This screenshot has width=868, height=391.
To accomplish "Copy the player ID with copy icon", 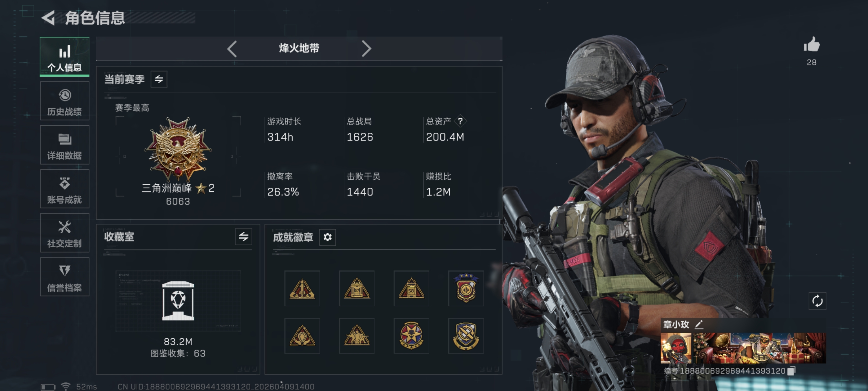I will [x=791, y=371].
